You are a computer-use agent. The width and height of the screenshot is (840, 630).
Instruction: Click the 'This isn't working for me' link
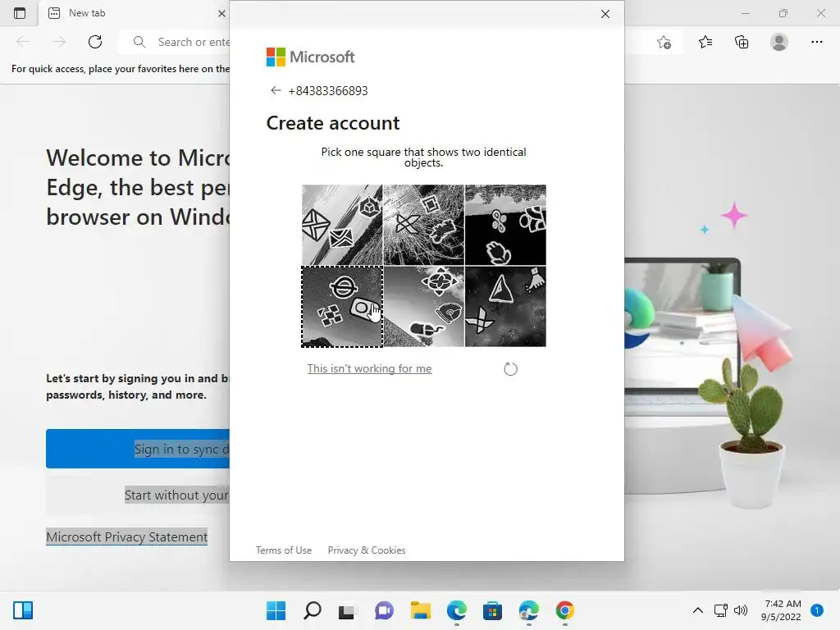click(369, 368)
